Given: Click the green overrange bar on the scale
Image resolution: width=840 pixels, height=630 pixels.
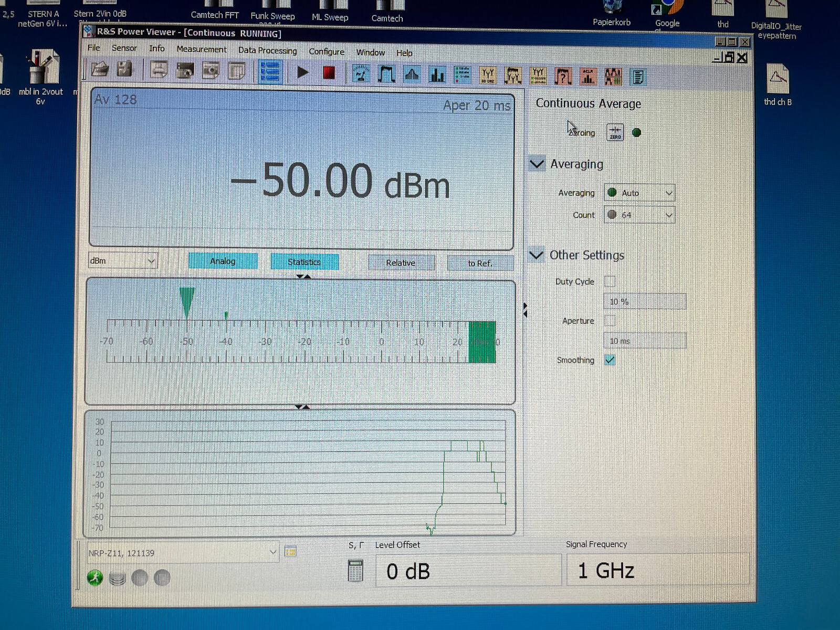Looking at the screenshot, I should [482, 342].
